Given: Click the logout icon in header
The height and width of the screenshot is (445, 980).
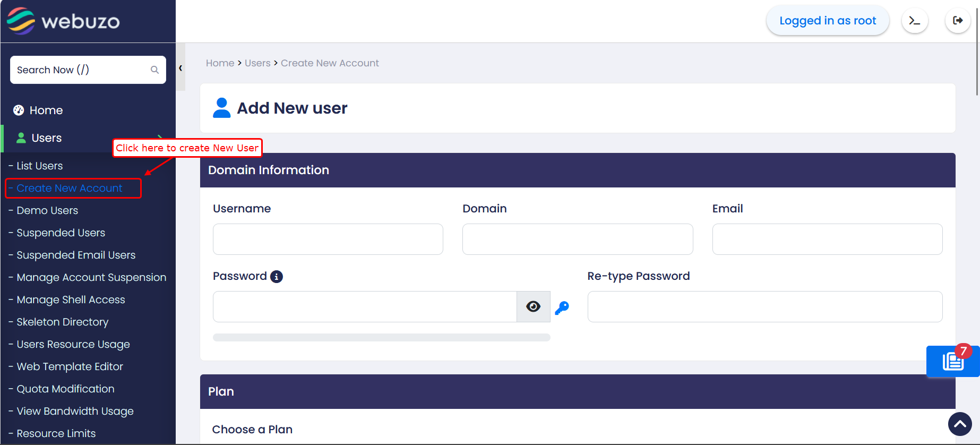Looking at the screenshot, I should click(958, 21).
